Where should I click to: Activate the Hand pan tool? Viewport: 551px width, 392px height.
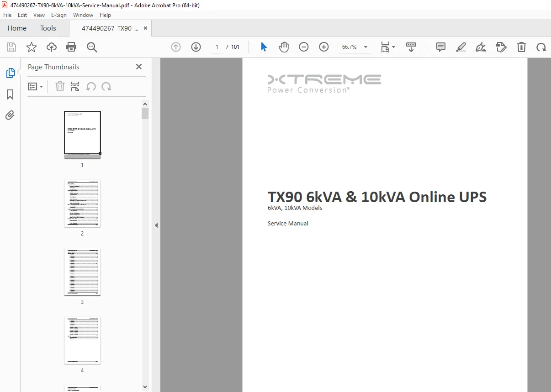click(284, 47)
